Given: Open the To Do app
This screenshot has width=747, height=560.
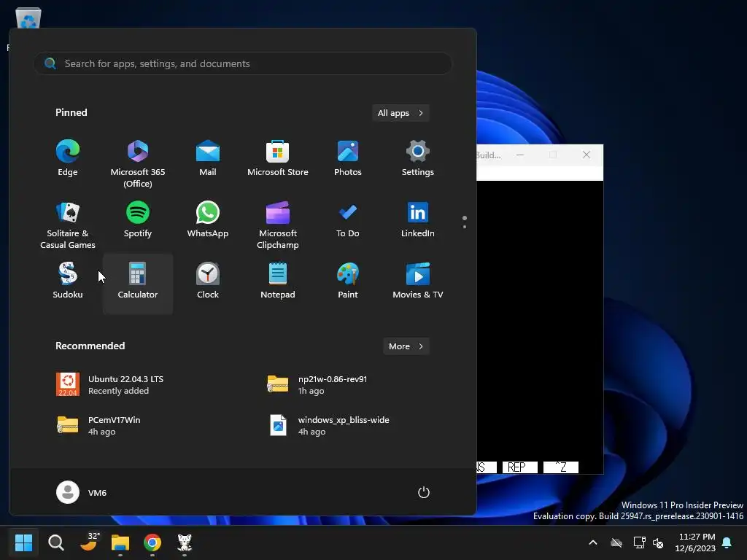Looking at the screenshot, I should click(x=348, y=220).
